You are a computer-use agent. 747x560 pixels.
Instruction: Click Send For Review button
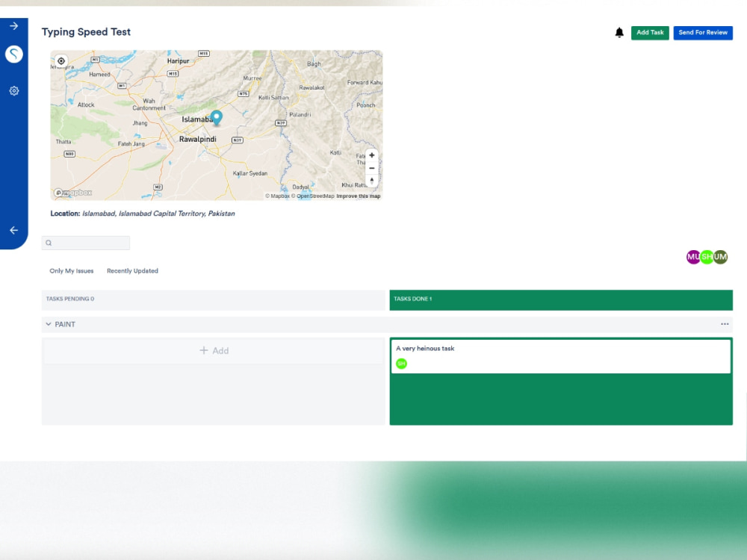pyautogui.click(x=703, y=32)
